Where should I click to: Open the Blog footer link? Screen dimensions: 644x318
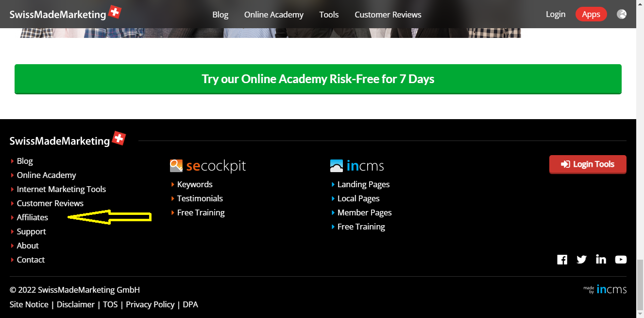(25, 161)
